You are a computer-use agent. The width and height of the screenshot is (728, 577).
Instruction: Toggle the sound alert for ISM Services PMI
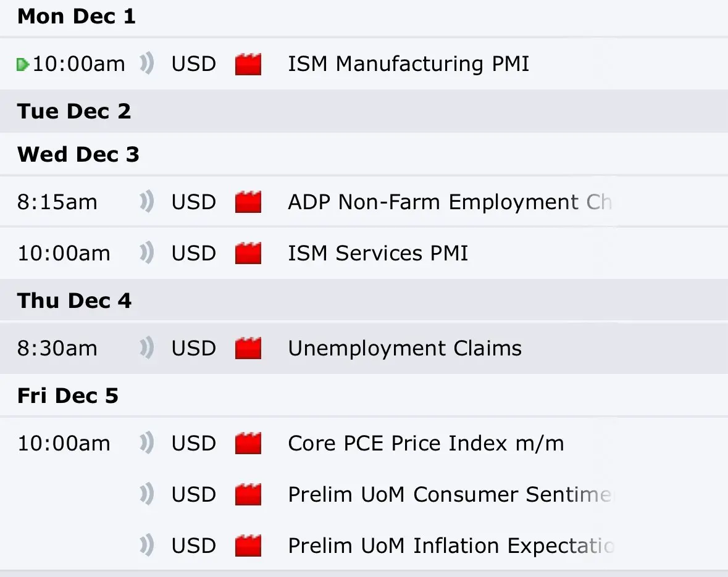click(146, 253)
